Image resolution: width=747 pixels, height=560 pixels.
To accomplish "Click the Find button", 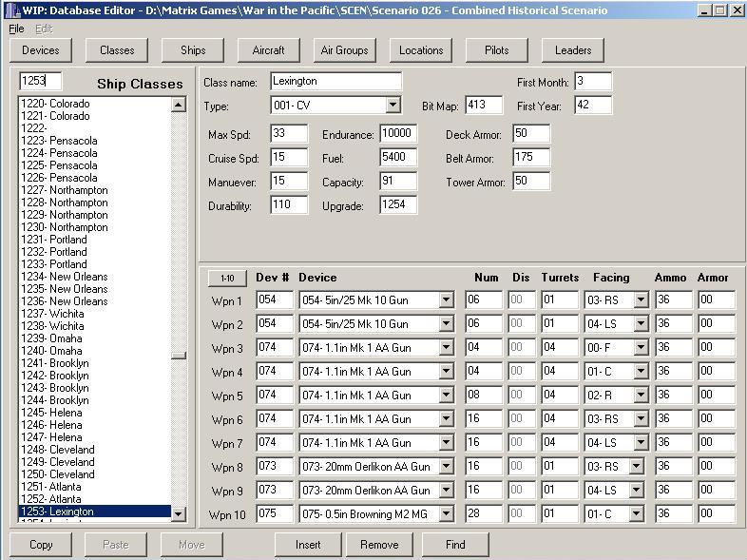I will tap(455, 545).
